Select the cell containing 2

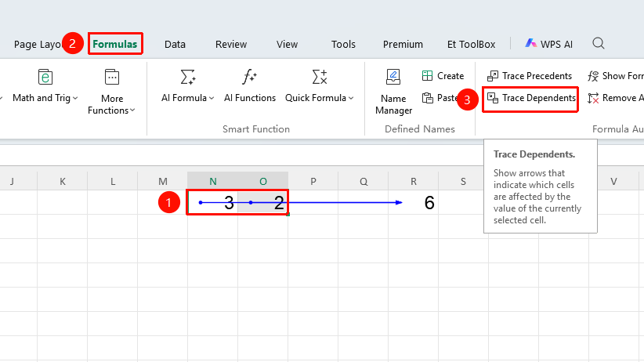click(x=263, y=202)
